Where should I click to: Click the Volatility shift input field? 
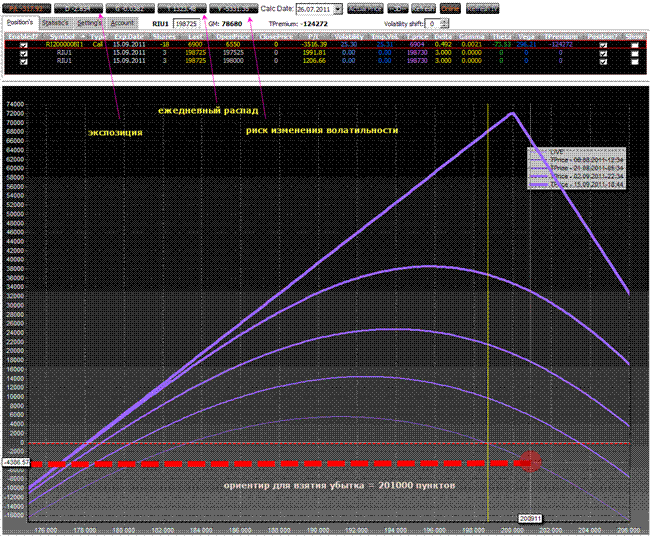click(433, 24)
